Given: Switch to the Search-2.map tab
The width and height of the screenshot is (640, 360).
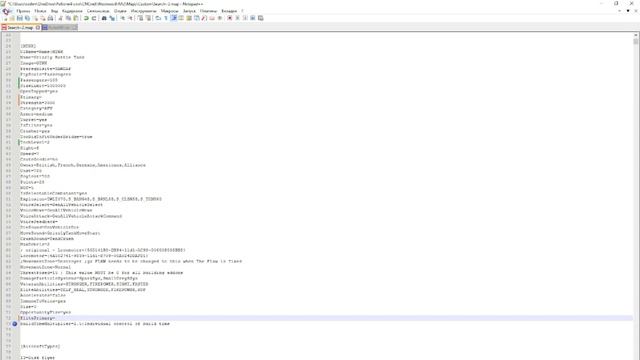Looking at the screenshot, I should pyautogui.click(x=20, y=27).
